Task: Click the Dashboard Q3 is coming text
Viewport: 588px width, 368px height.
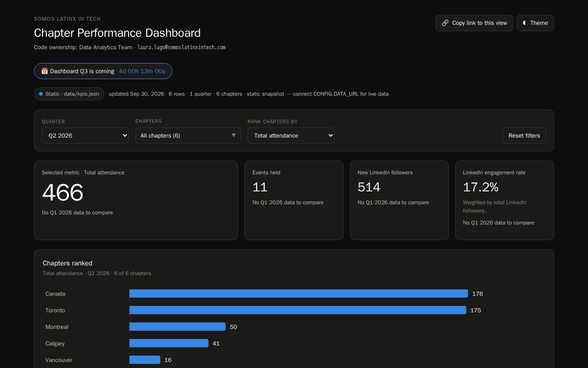Action: pyautogui.click(x=82, y=71)
